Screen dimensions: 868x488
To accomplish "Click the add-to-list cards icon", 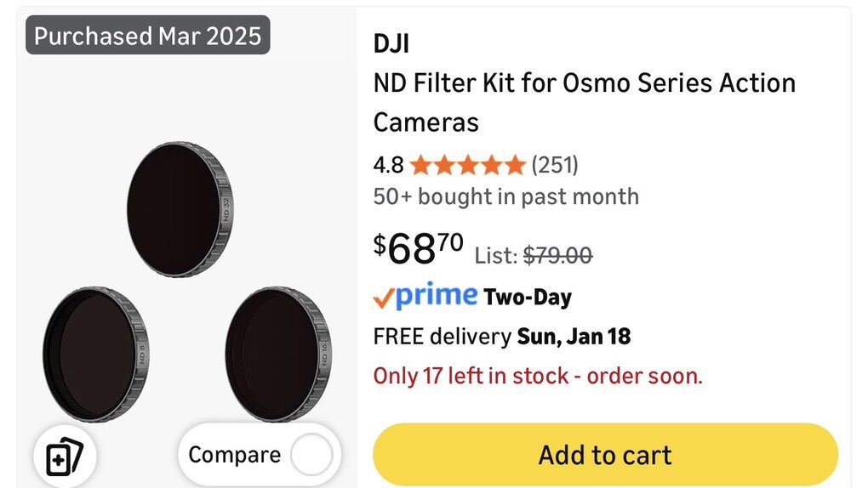I will pyautogui.click(x=65, y=458).
